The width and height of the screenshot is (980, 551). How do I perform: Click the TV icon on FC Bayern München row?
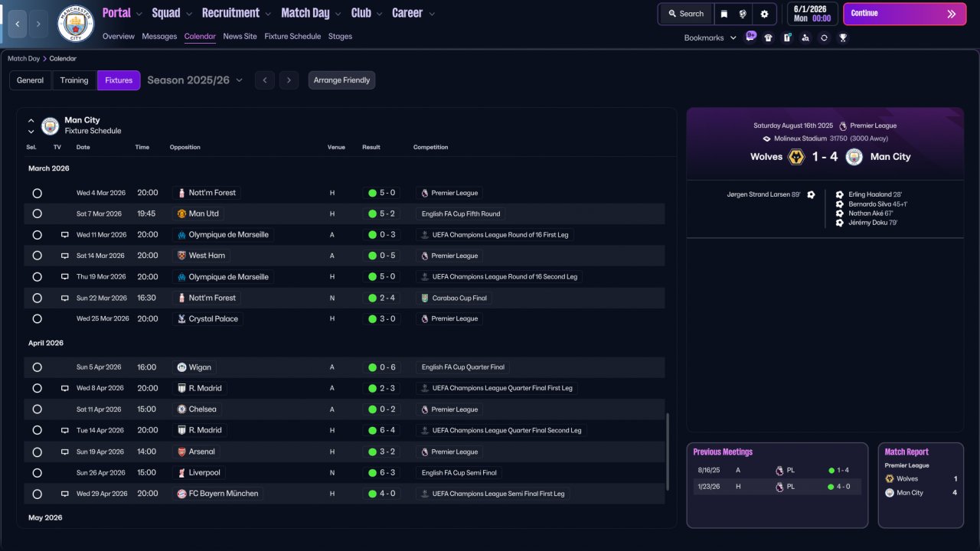[x=65, y=494]
